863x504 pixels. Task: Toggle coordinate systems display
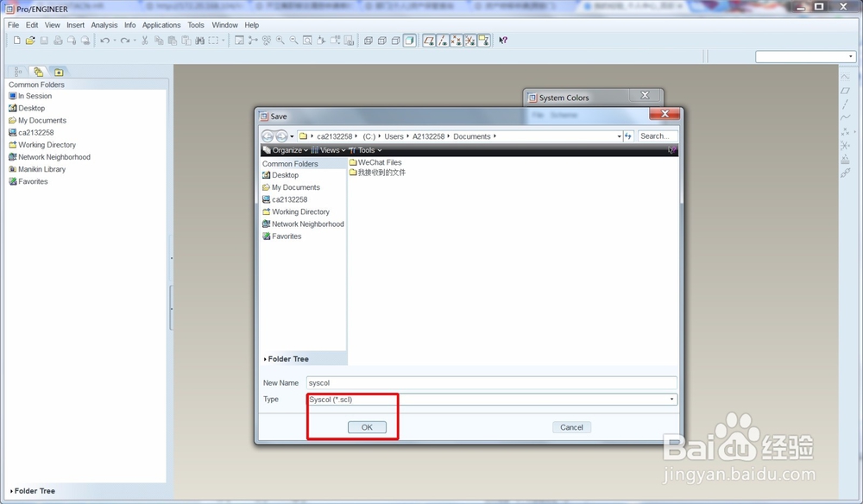[469, 41]
